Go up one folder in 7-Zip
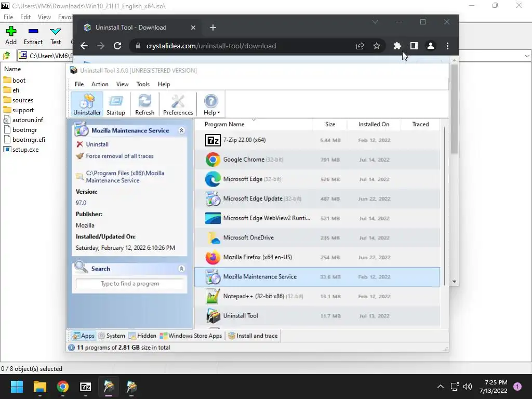532x399 pixels. click(x=6, y=55)
